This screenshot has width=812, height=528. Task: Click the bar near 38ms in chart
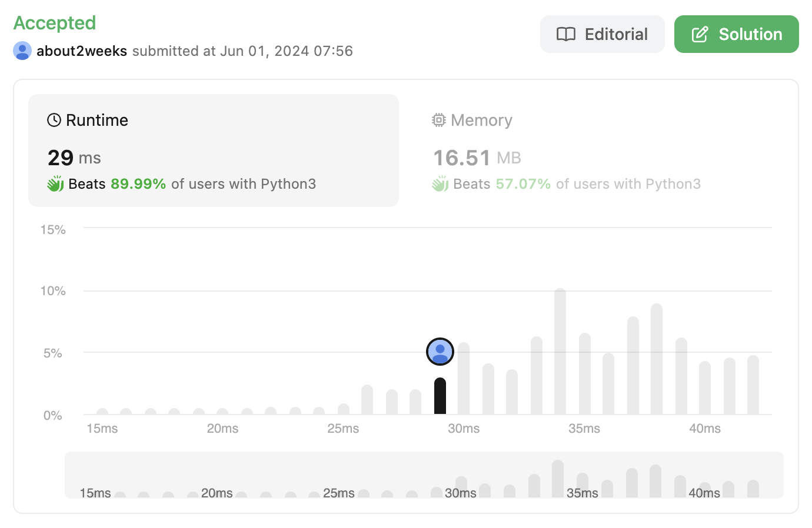pyautogui.click(x=657, y=359)
